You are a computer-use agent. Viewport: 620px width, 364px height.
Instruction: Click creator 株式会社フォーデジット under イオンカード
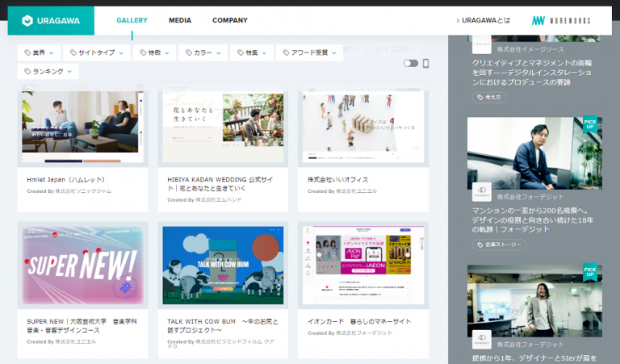click(x=364, y=333)
